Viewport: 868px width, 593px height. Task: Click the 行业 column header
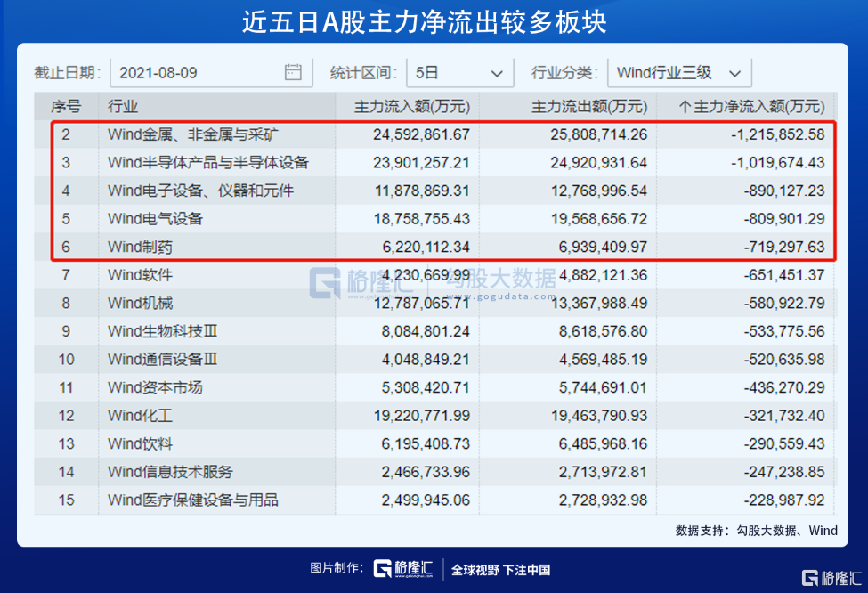(x=123, y=107)
